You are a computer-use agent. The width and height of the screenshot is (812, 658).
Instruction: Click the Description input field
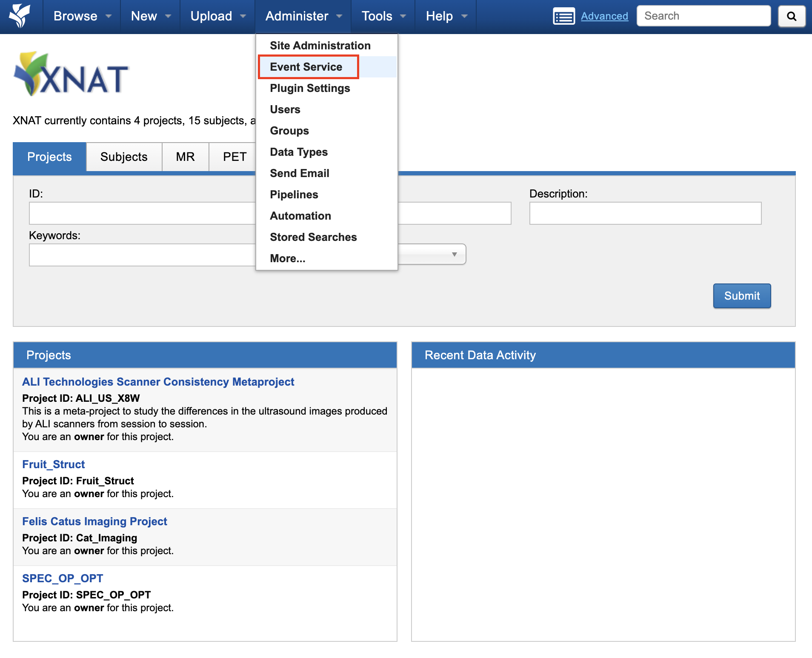click(x=645, y=213)
